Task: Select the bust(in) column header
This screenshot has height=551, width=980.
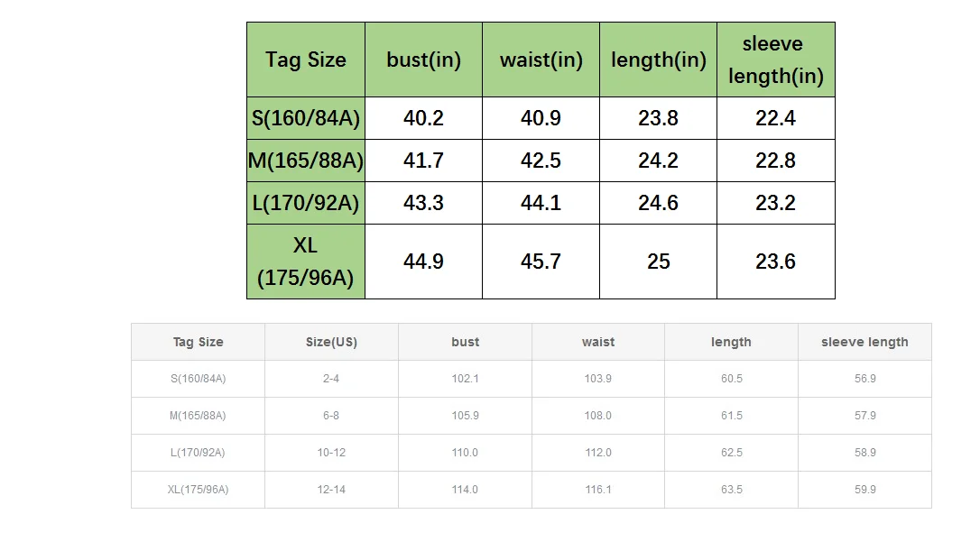Action: click(423, 60)
